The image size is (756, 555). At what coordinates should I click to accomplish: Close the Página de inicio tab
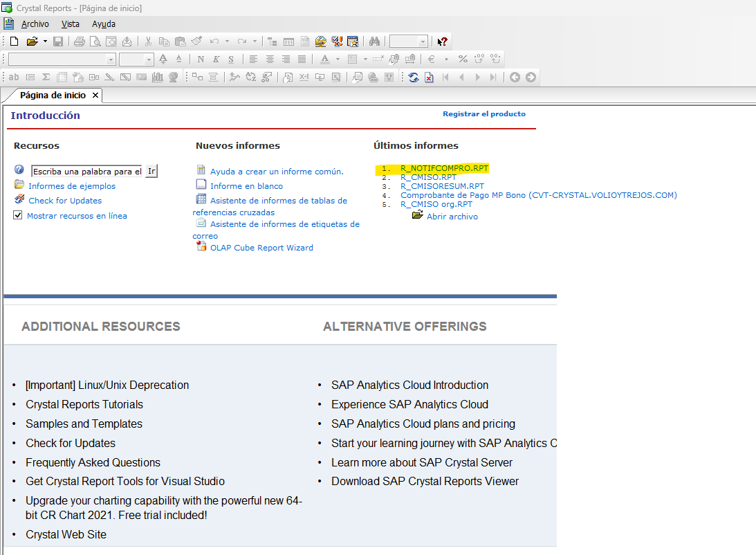click(95, 95)
